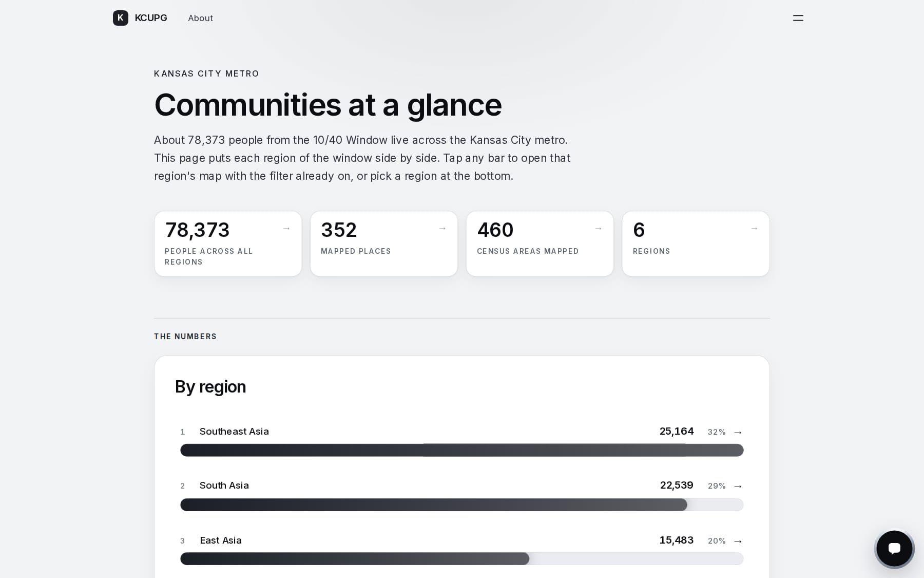Open the Southeast Asia region row
Screen dimensions: 924x578
coord(462,441)
